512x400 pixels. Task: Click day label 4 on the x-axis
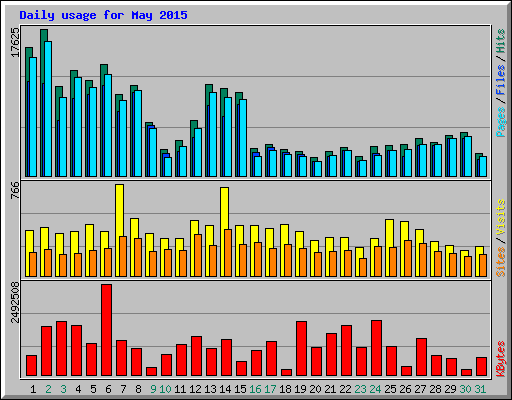(78, 389)
